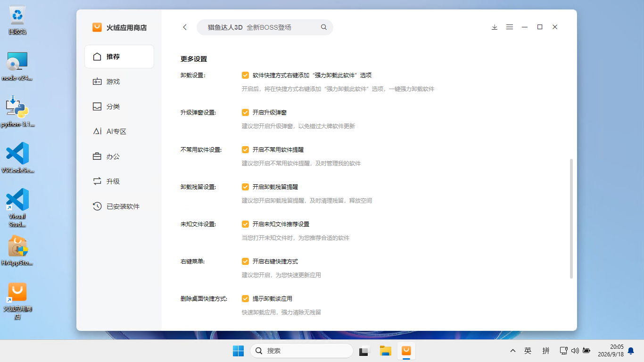Uncheck 提示卸载该应用
644x362 pixels.
pos(245,298)
